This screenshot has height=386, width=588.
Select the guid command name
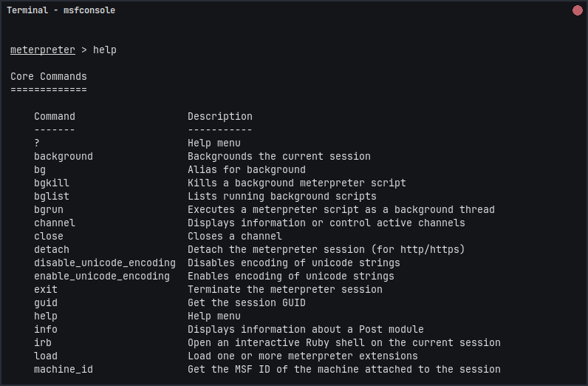46,303
